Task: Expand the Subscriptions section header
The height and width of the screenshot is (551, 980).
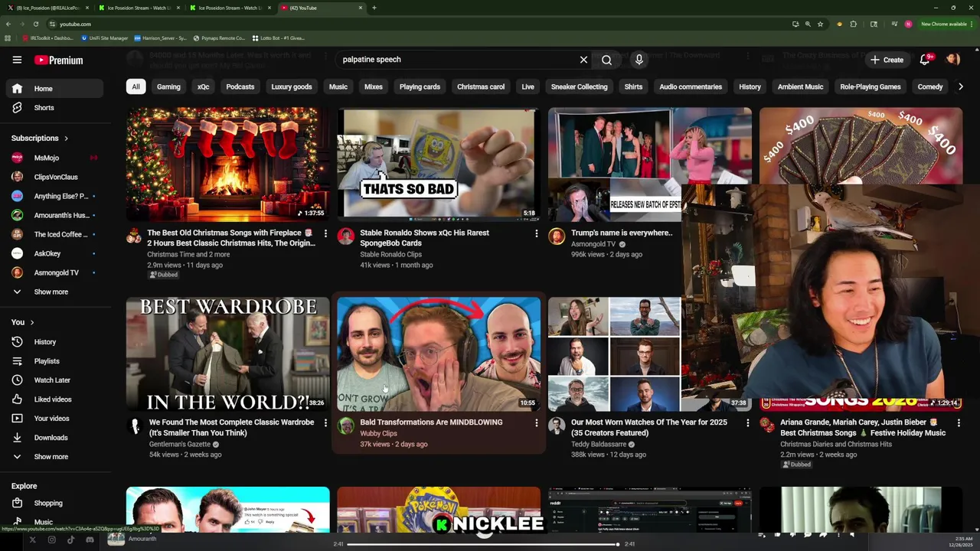Action: click(x=40, y=139)
